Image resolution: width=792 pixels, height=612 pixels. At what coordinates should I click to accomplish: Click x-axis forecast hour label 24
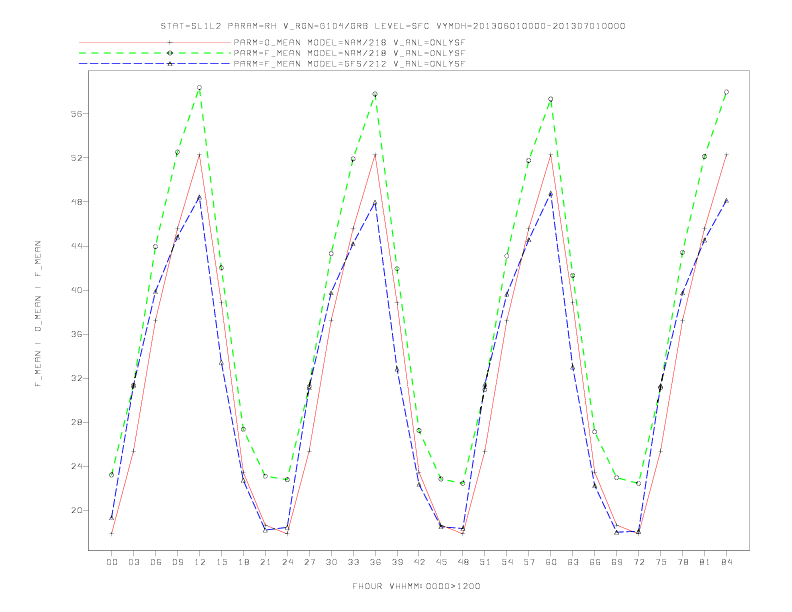(287, 562)
